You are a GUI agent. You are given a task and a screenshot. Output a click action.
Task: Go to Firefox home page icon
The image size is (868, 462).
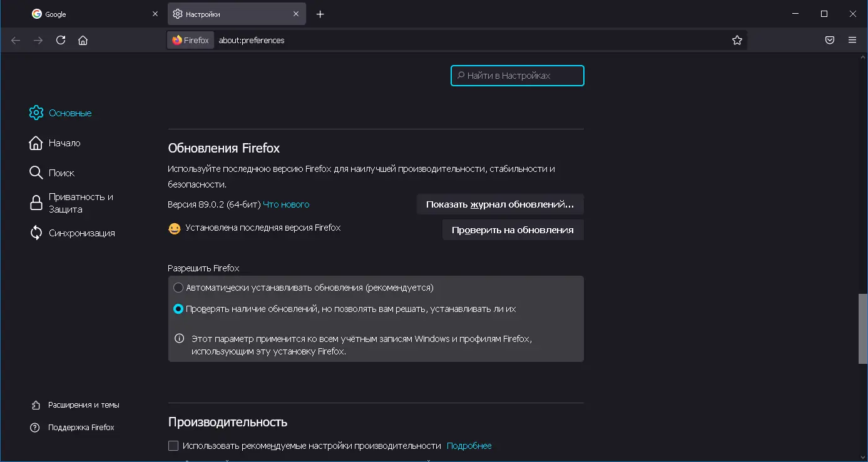(83, 40)
